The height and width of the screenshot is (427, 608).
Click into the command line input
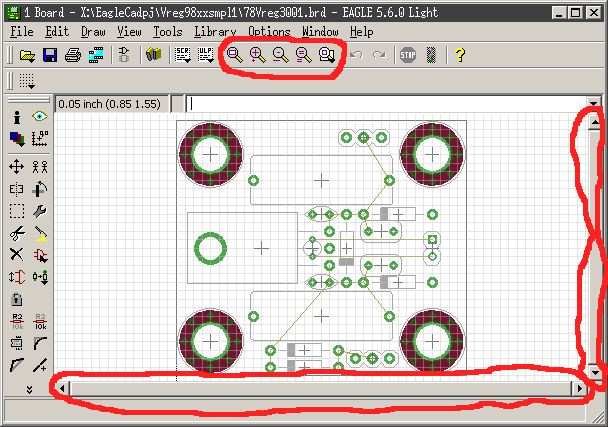pos(386,104)
